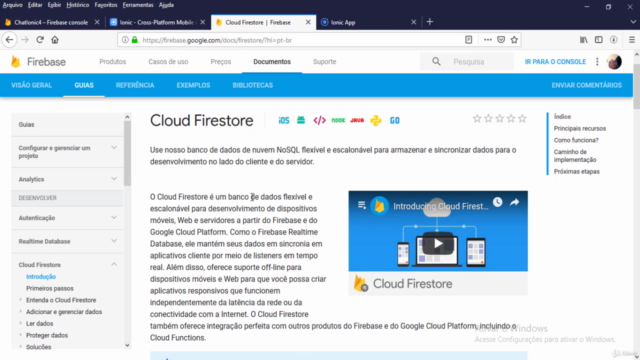Select the Java platform icon
640x360 pixels.
[x=357, y=120]
